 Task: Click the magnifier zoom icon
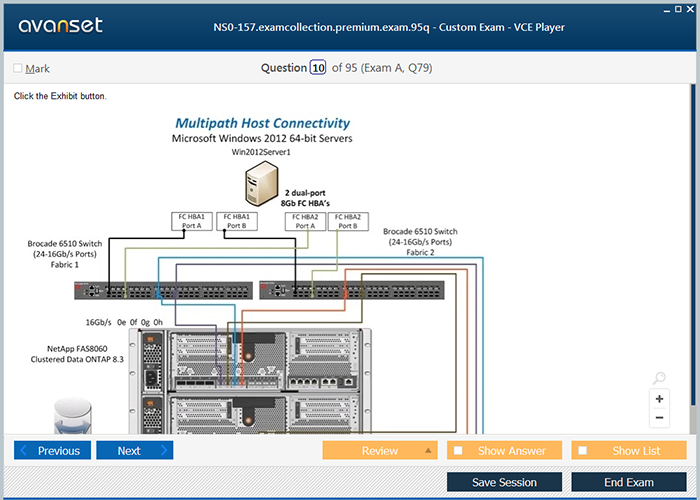(659, 378)
